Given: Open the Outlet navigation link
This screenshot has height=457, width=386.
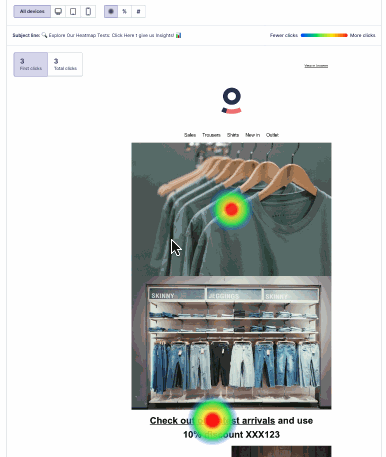Looking at the screenshot, I should [272, 135].
